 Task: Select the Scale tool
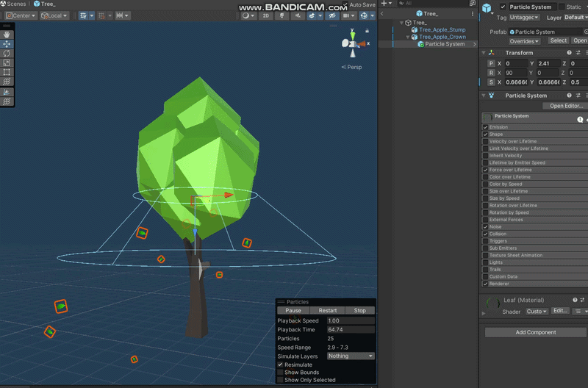7,63
